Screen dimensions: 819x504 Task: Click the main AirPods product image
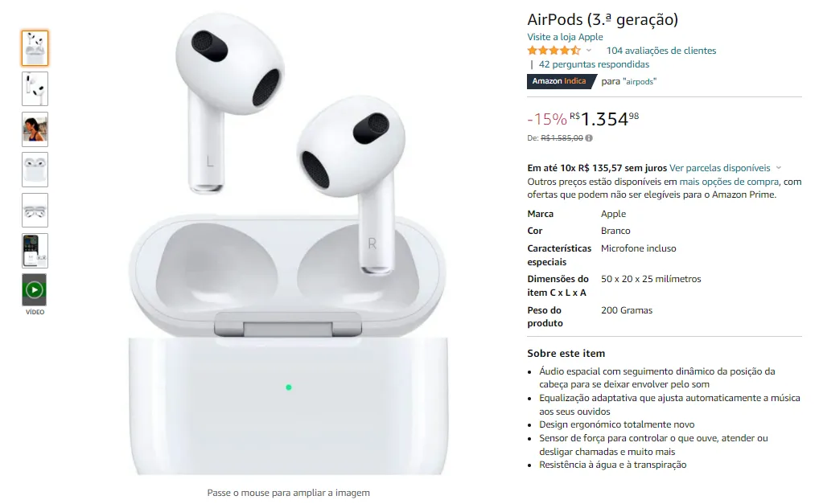tap(288, 244)
